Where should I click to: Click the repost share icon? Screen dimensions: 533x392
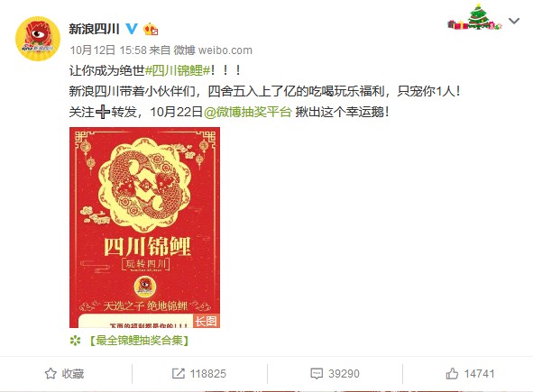pyautogui.click(x=179, y=374)
